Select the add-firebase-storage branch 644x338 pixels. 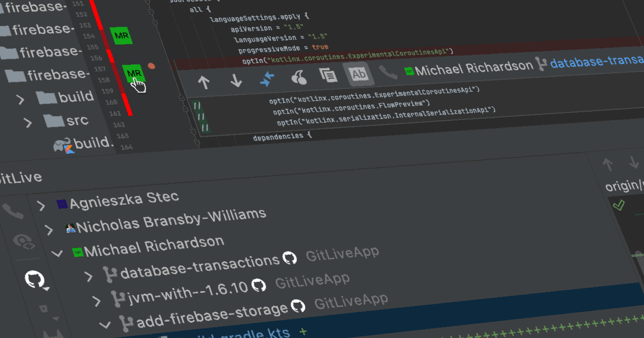tap(212, 315)
